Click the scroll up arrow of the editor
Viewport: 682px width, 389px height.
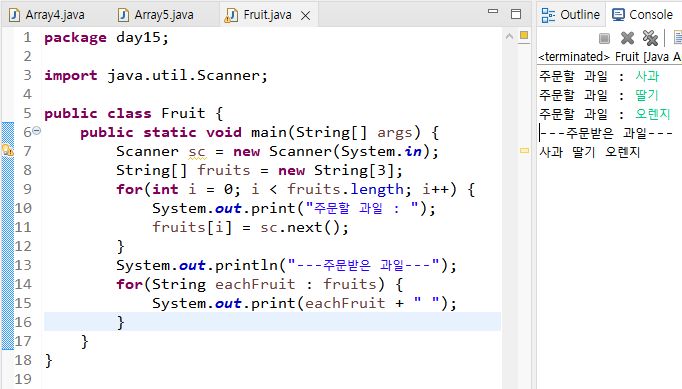click(509, 37)
